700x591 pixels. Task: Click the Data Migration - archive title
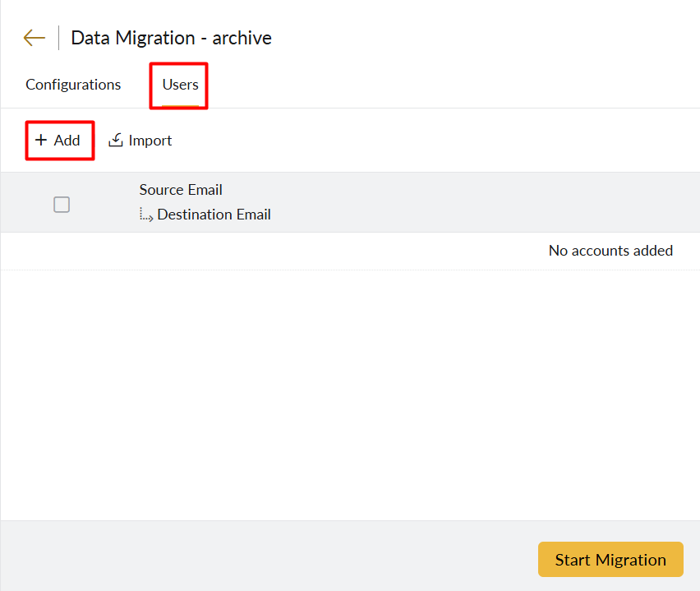click(172, 38)
